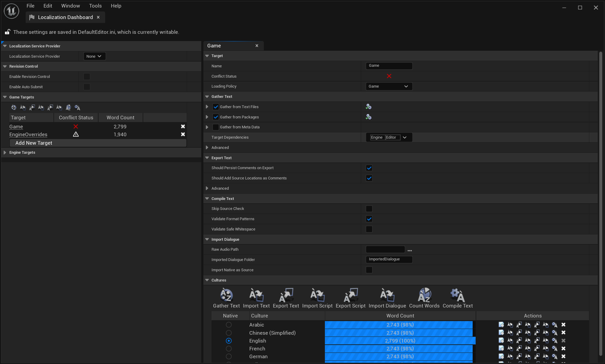605x364 pixels.
Task: Click the Compile Text icon
Action: point(458,296)
